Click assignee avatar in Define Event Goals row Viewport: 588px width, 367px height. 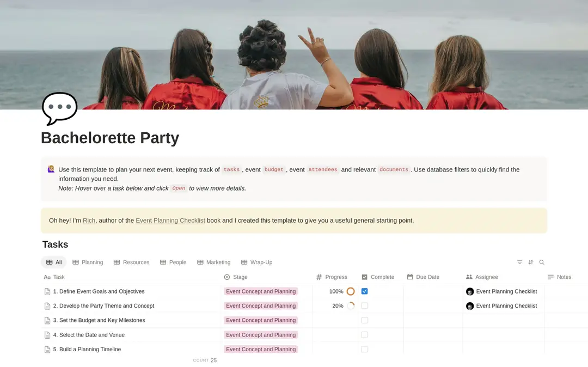[470, 292]
